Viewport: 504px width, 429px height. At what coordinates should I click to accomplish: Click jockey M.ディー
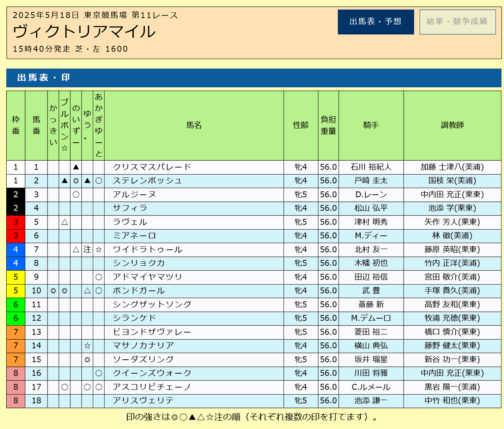(371, 236)
